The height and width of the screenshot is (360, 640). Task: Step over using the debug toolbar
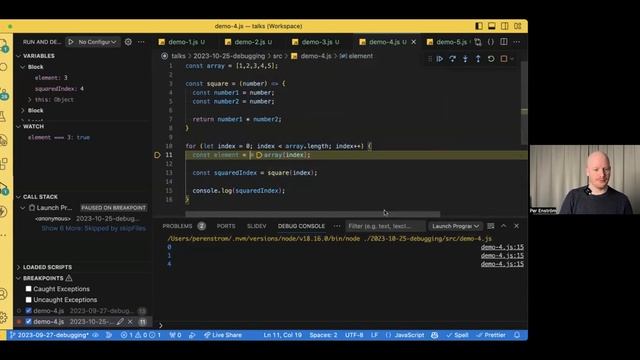452,59
